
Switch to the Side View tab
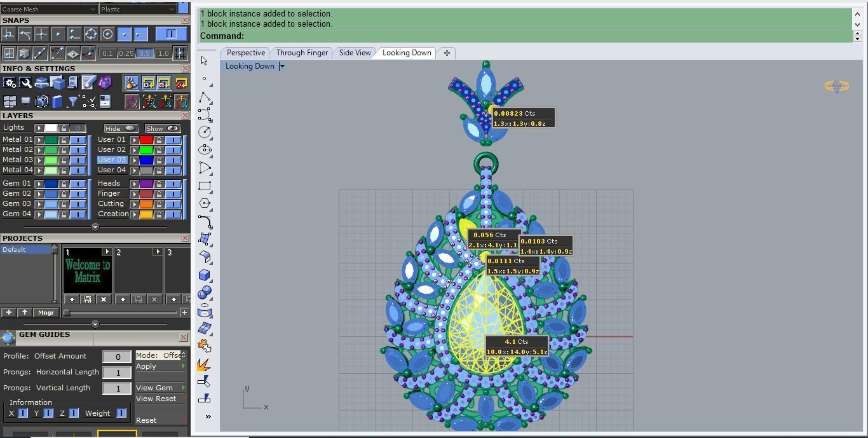[355, 53]
